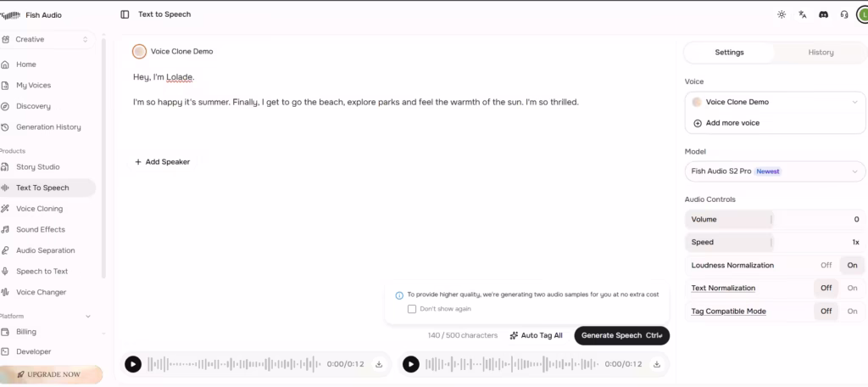Click the Generation History clock icon
868x387 pixels.
[5, 127]
